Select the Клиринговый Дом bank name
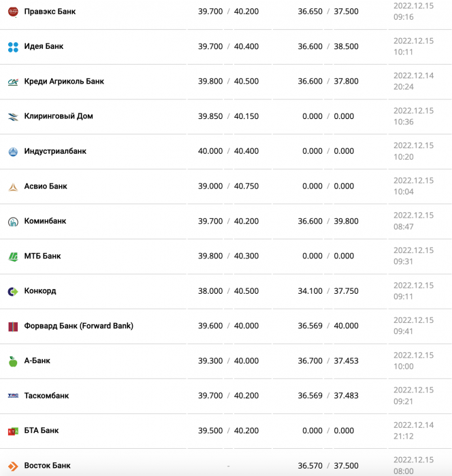 click(x=59, y=116)
